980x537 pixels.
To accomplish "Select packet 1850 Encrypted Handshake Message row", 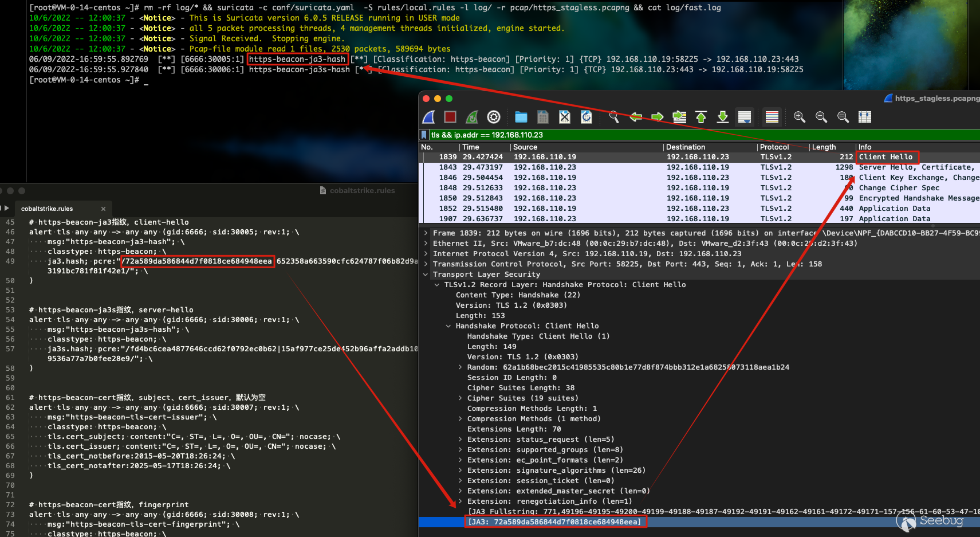I will coord(699,198).
